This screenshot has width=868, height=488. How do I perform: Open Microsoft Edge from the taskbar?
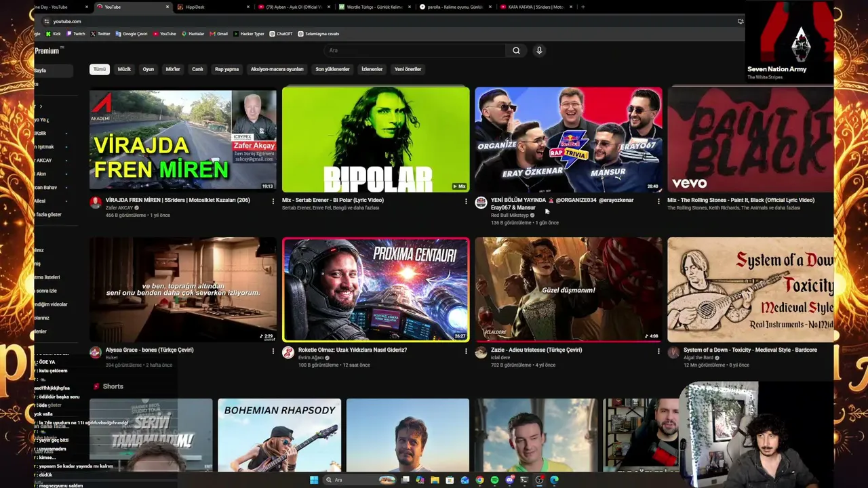click(554, 480)
